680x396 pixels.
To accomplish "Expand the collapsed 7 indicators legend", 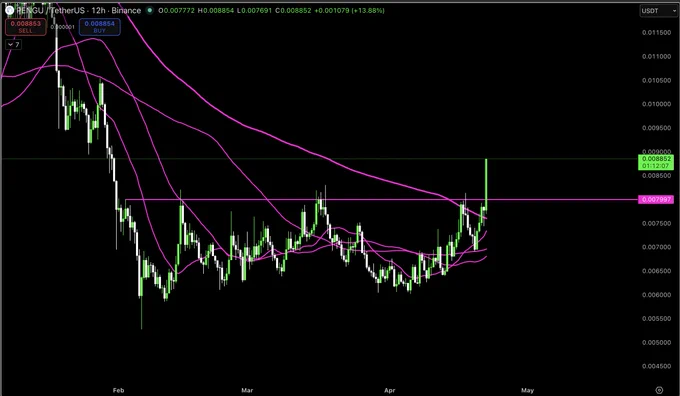I will coord(14,44).
